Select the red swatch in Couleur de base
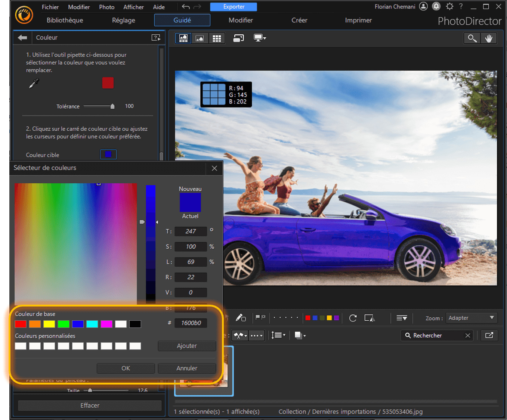 (x=20, y=324)
